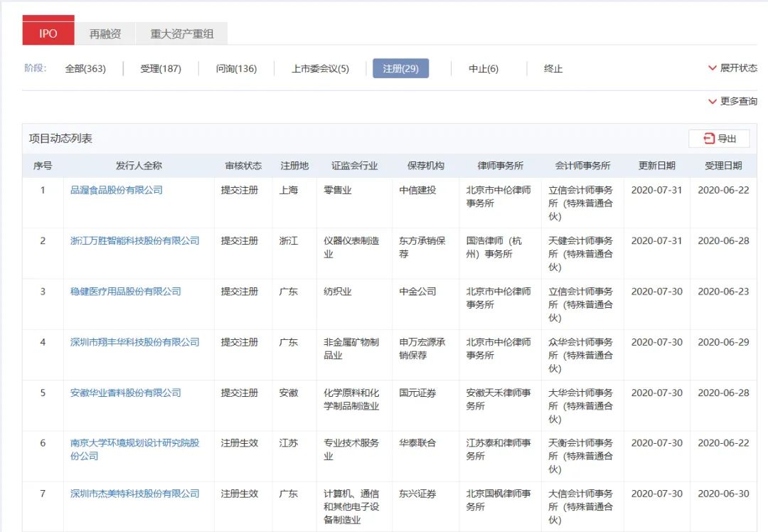Image resolution: width=768 pixels, height=532 pixels.
Task: Click the 更新日期 column header
Action: tap(656, 166)
